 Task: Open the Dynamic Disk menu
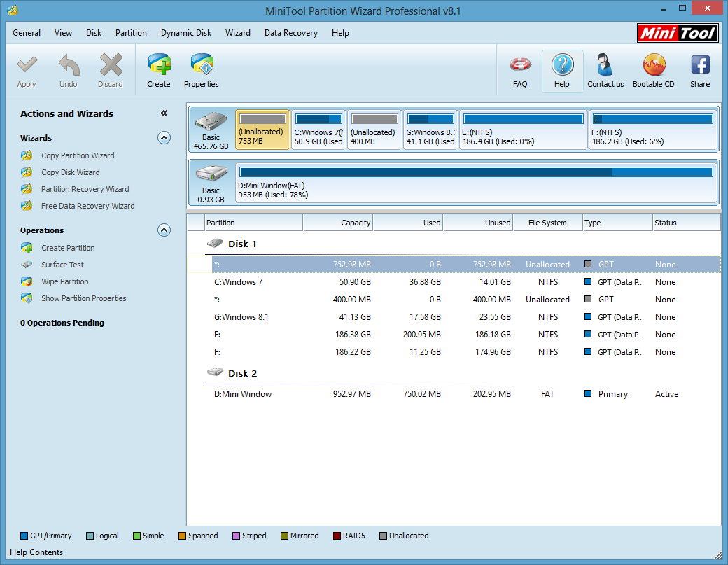(186, 33)
